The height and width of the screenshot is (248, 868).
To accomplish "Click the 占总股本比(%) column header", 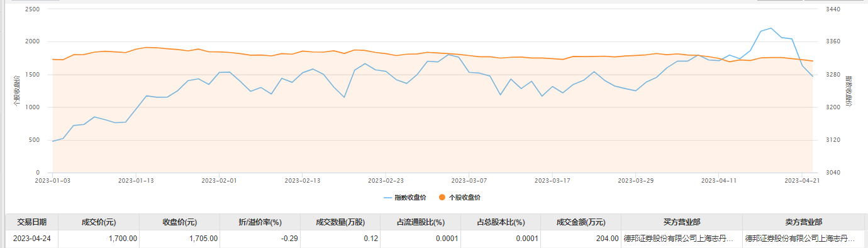I will coord(501,222).
